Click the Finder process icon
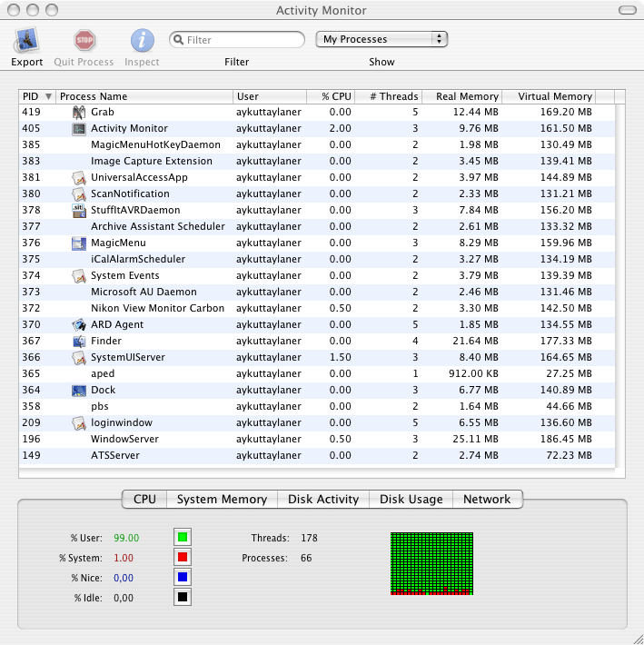The width and height of the screenshot is (644, 645). coord(78,341)
